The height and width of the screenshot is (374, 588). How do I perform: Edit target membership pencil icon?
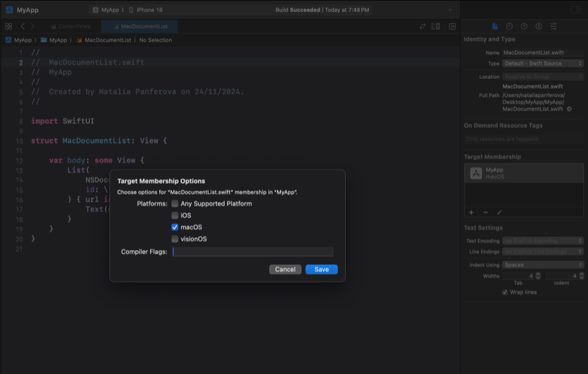(499, 212)
